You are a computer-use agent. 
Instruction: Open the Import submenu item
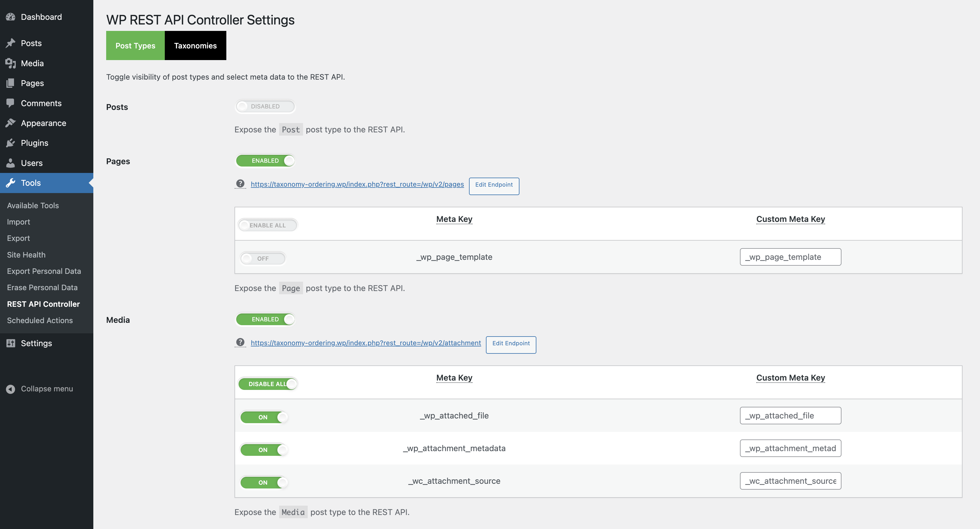18,222
